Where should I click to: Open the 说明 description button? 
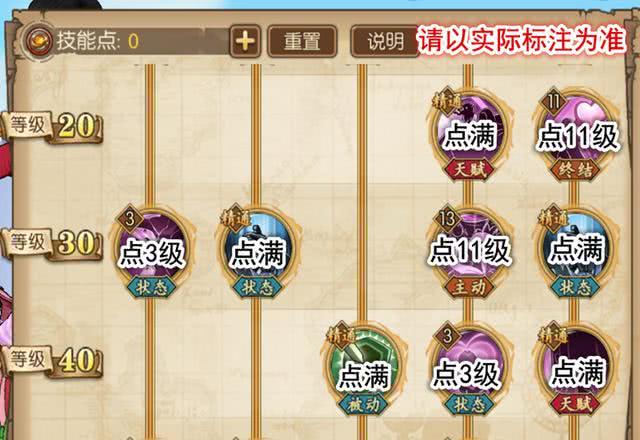click(385, 41)
